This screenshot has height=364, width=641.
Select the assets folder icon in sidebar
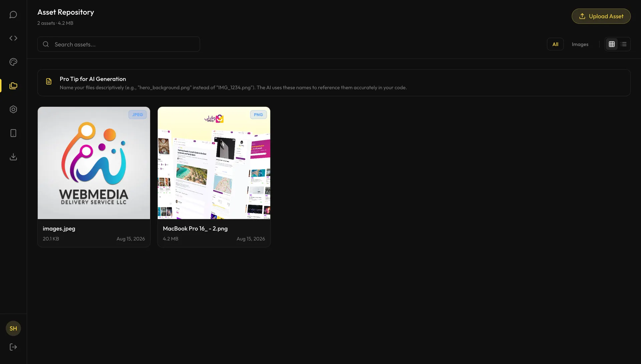coord(13,86)
